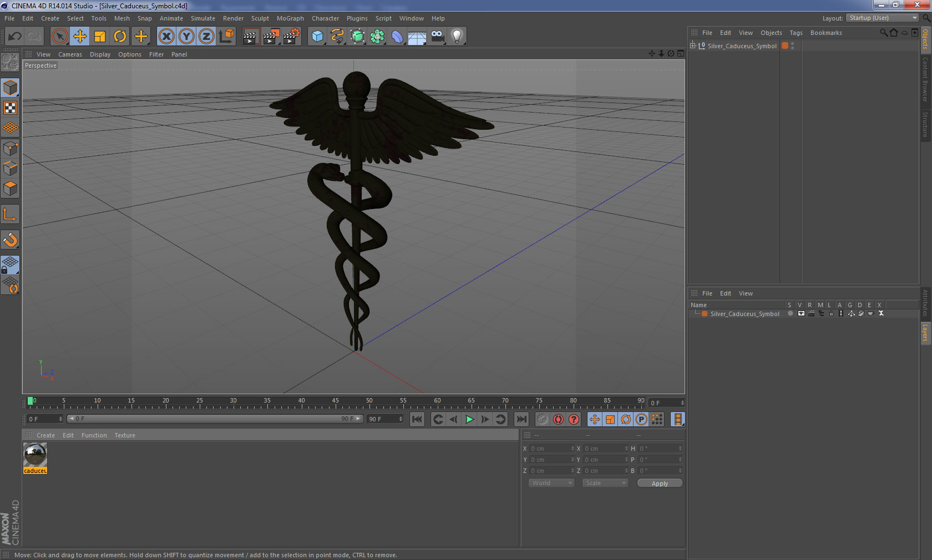Render to Picture Viewer
Image resolution: width=932 pixels, height=560 pixels.
click(x=271, y=37)
